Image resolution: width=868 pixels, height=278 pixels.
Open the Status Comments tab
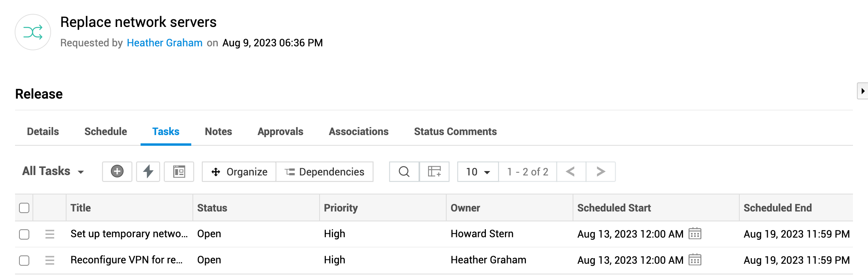(x=455, y=131)
